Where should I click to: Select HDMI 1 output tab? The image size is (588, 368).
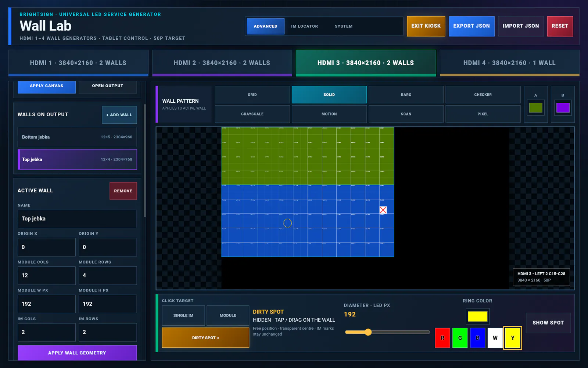coord(78,63)
